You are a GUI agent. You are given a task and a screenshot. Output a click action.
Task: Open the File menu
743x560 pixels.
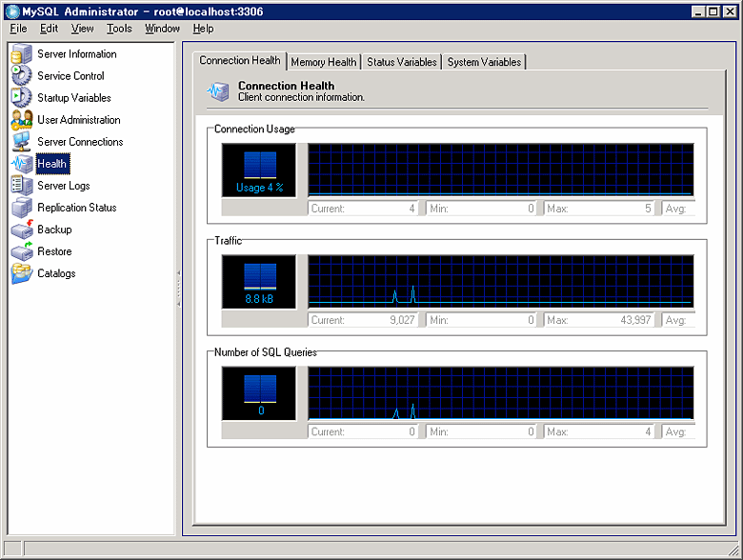click(18, 29)
